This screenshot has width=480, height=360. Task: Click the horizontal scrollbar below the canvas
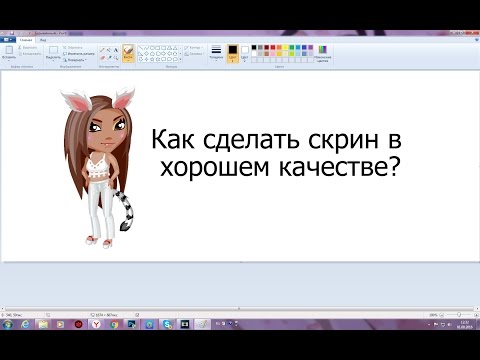tap(239, 309)
